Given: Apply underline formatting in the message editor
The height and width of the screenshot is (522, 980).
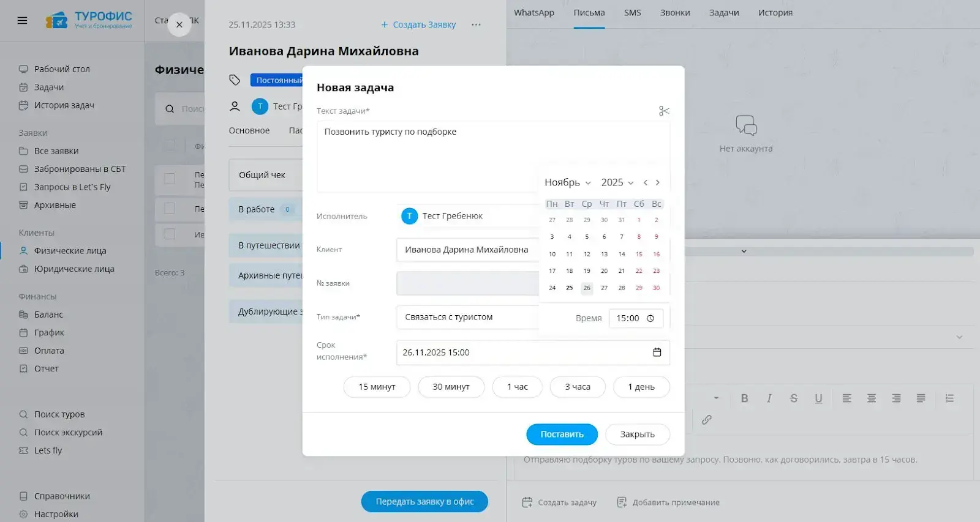Looking at the screenshot, I should click(818, 398).
